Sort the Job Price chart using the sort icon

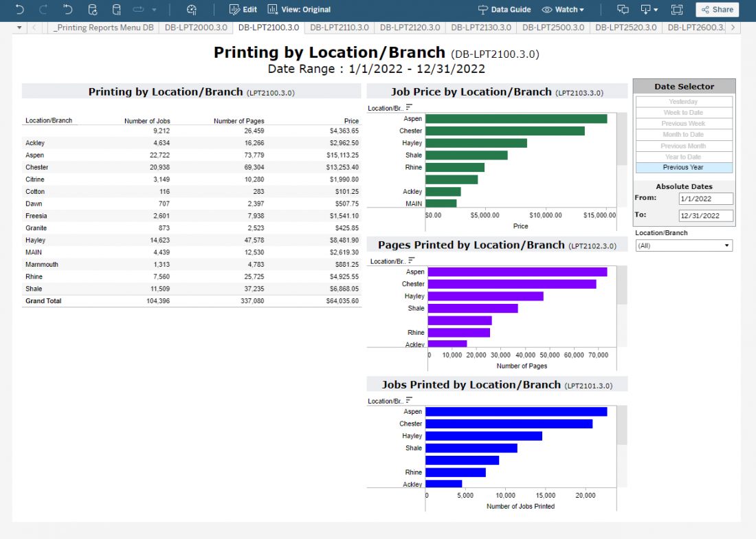click(x=410, y=107)
